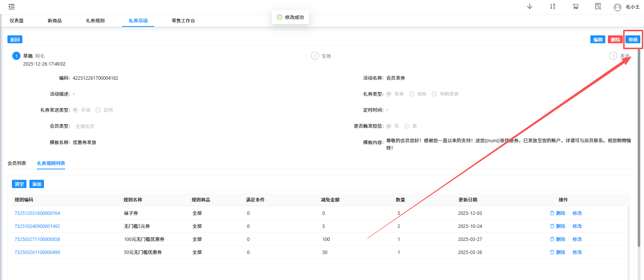Select 手动 send type radio
The width and height of the screenshot is (644, 280).
pyautogui.click(x=75, y=110)
